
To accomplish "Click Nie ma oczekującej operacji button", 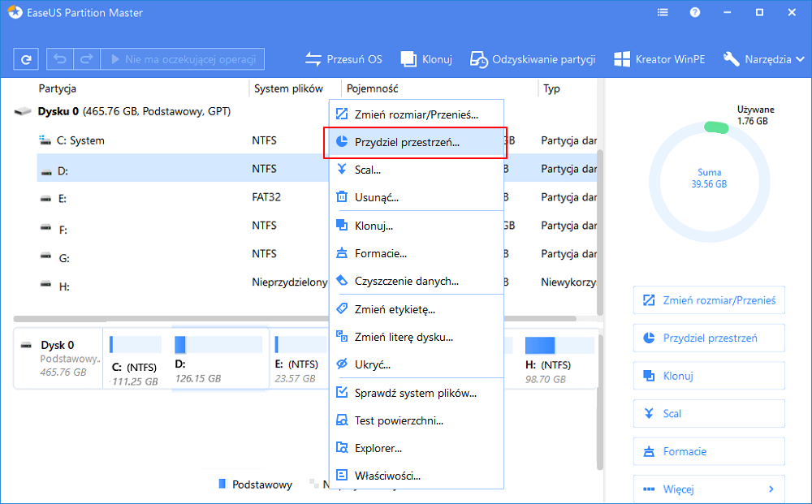I will pyautogui.click(x=182, y=59).
